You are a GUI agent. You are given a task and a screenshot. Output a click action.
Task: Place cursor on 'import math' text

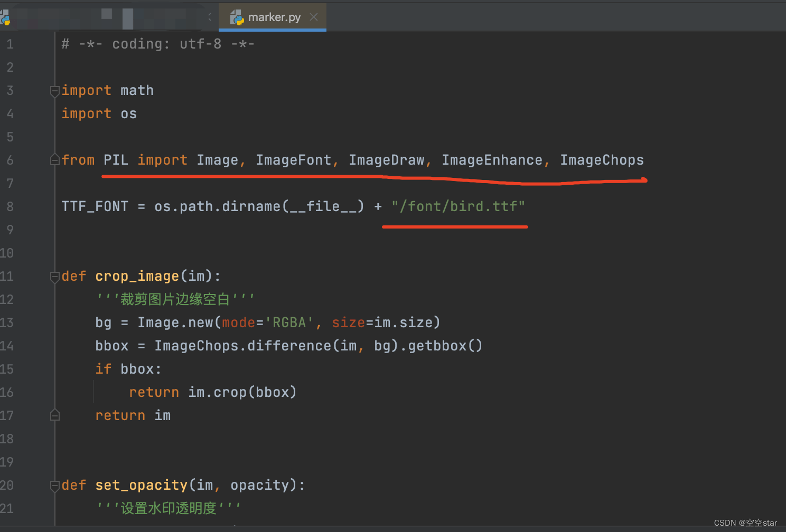coord(108,90)
